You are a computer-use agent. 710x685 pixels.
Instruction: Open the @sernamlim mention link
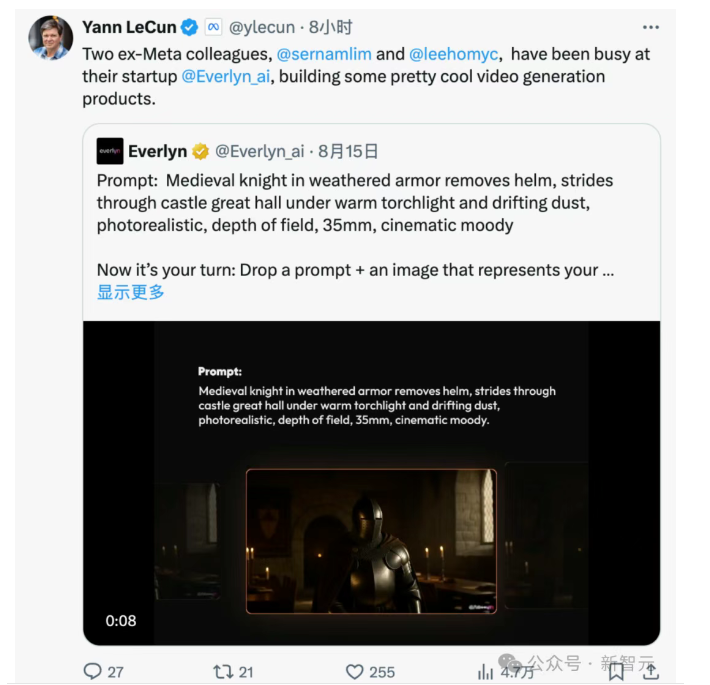(x=324, y=54)
